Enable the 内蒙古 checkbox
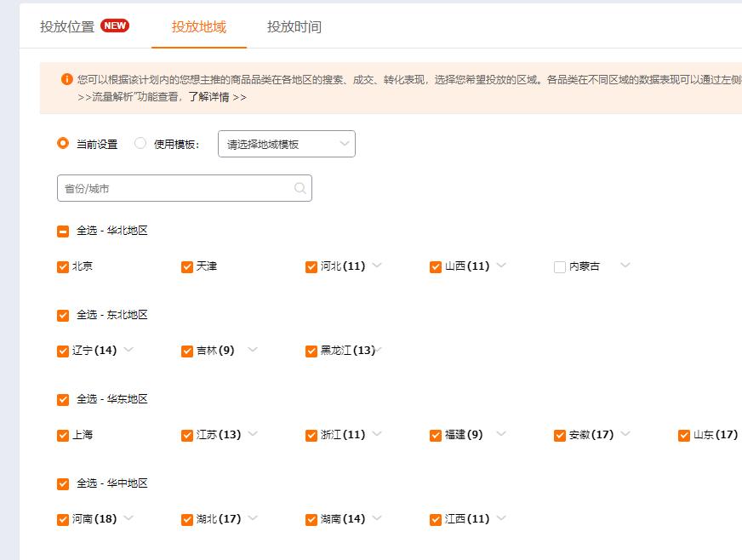Screen dimensions: 742x560 [x=559, y=266]
